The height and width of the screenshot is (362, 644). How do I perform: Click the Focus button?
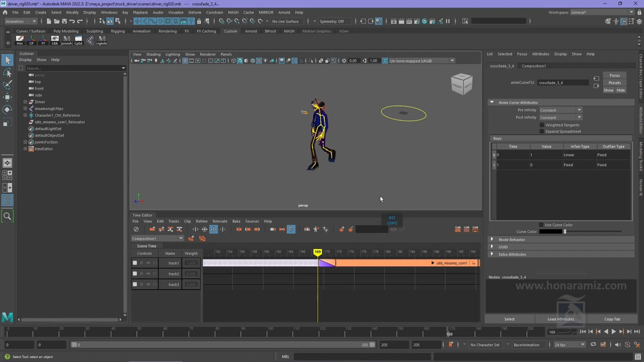(x=614, y=75)
